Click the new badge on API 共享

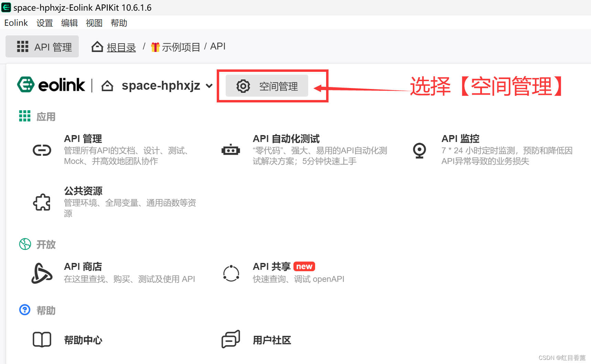(x=304, y=266)
